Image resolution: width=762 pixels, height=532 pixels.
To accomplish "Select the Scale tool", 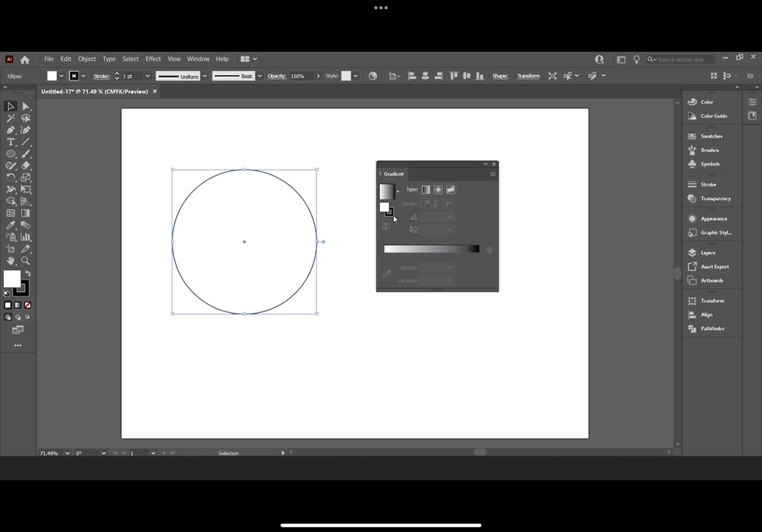I will pos(26,177).
